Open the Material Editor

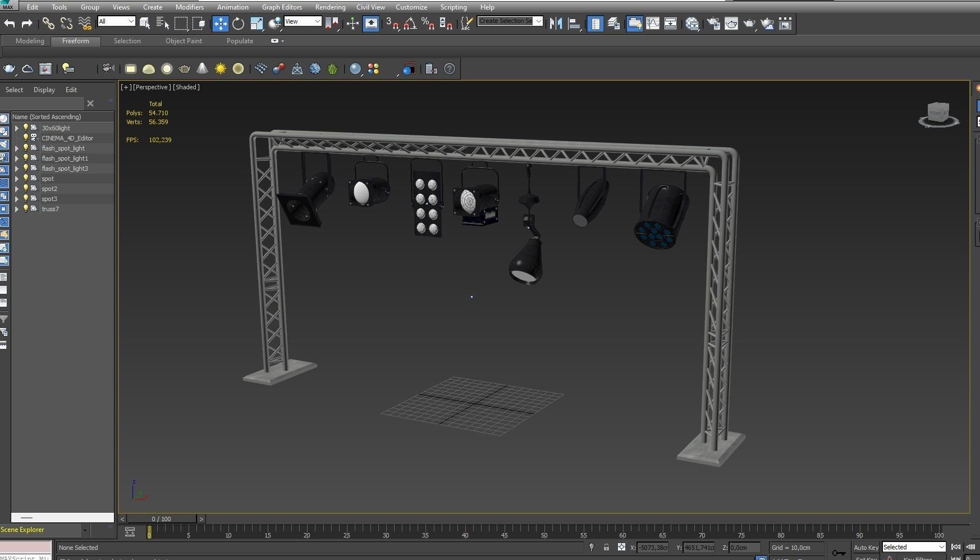click(x=692, y=23)
